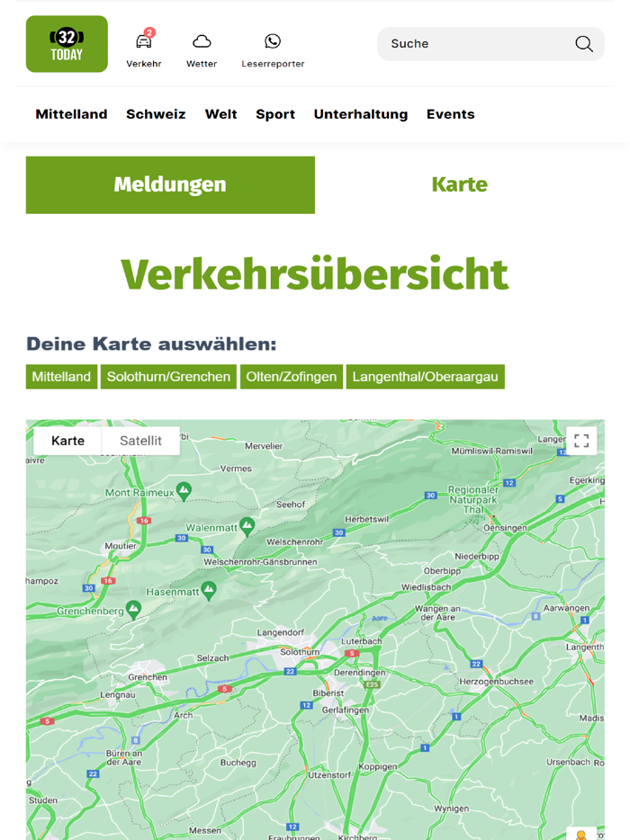Click the Walenmatt map marker
Viewport: 630px width, 840px height.
[247, 527]
